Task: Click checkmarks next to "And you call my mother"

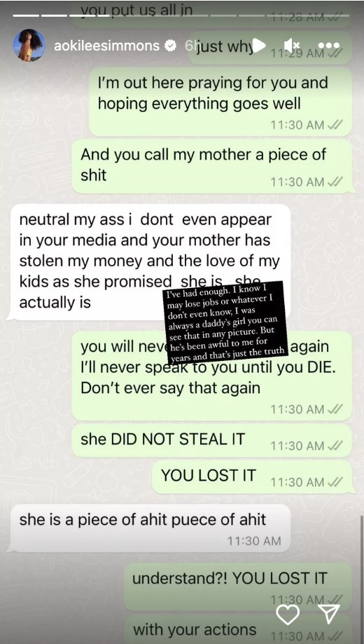Action: coord(335,182)
